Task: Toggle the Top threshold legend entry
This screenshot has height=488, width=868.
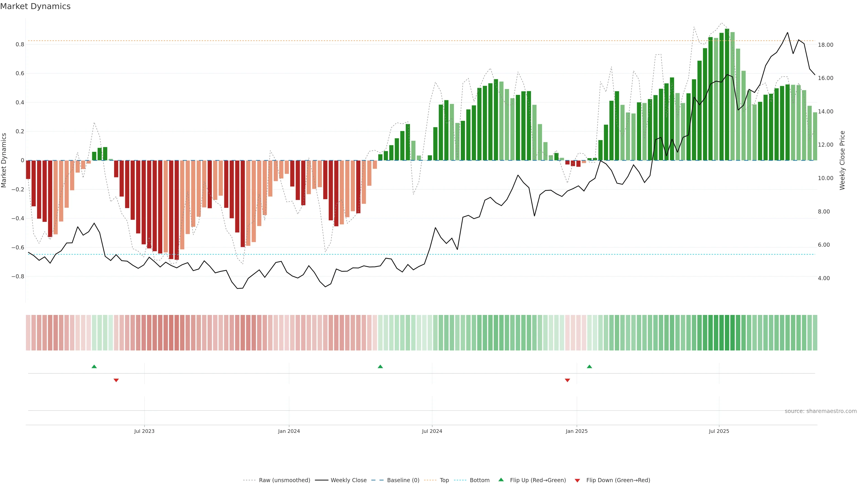Action: [x=444, y=480]
